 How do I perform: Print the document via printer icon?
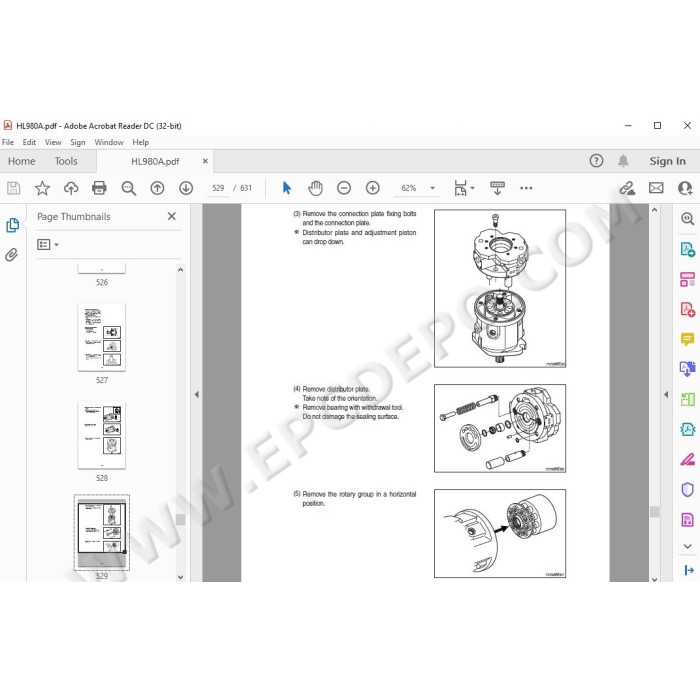click(x=99, y=188)
